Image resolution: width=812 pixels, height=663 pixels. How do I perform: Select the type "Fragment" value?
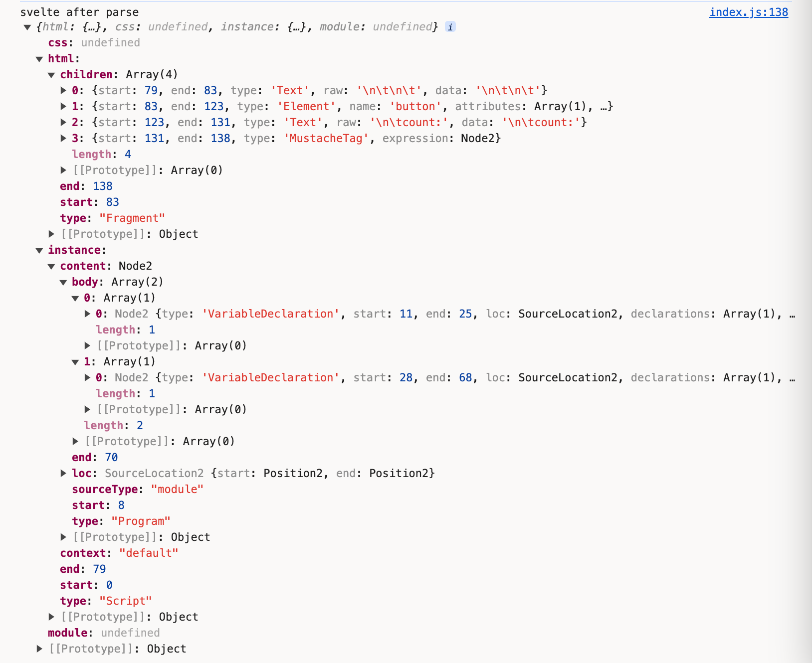point(132,218)
